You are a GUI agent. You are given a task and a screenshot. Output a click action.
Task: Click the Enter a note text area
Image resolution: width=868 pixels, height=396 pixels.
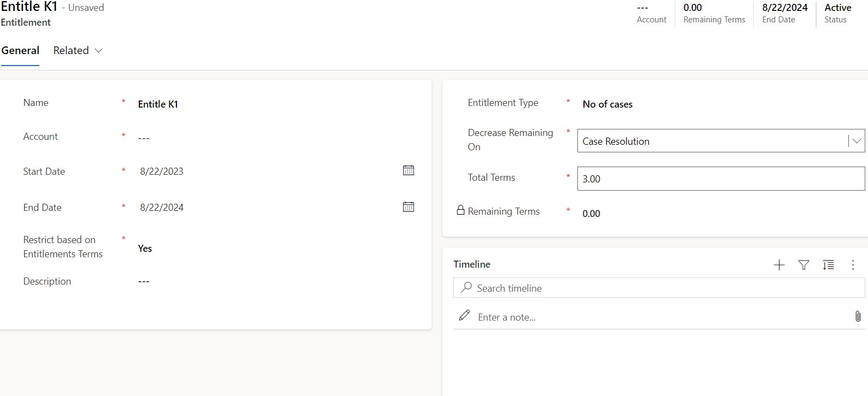[x=656, y=317]
